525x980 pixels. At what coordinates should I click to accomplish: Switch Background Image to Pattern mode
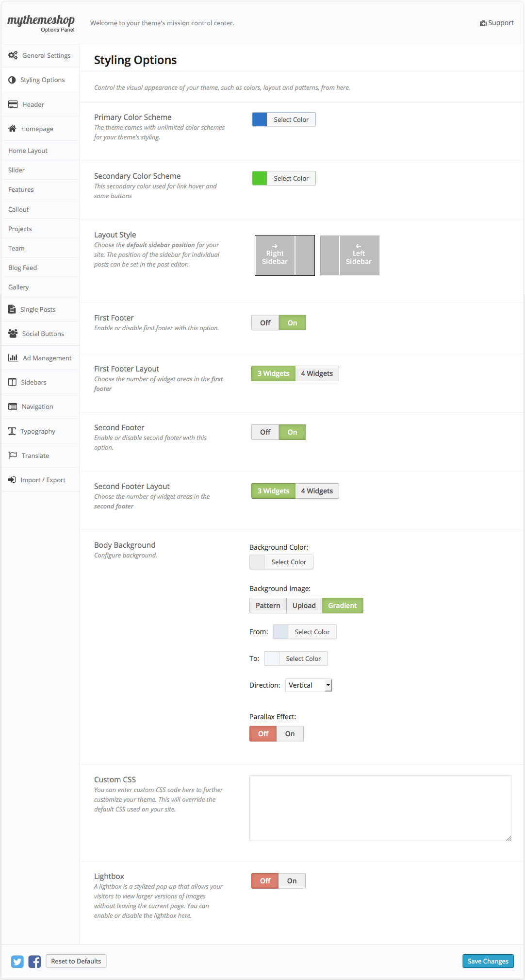point(267,606)
